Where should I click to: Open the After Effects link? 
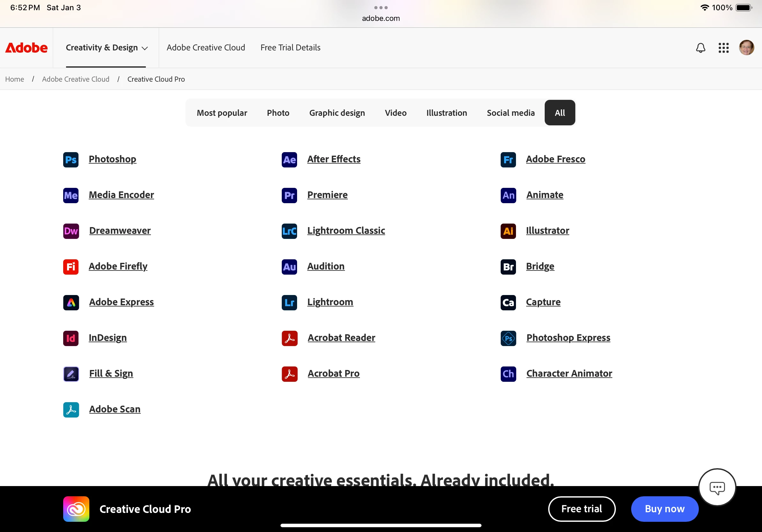334,159
